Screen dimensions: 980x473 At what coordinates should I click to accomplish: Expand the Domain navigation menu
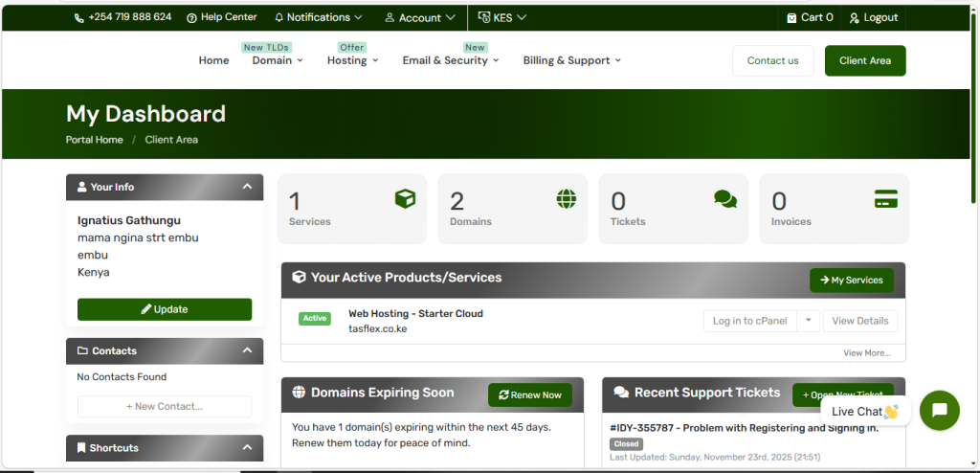click(x=278, y=60)
